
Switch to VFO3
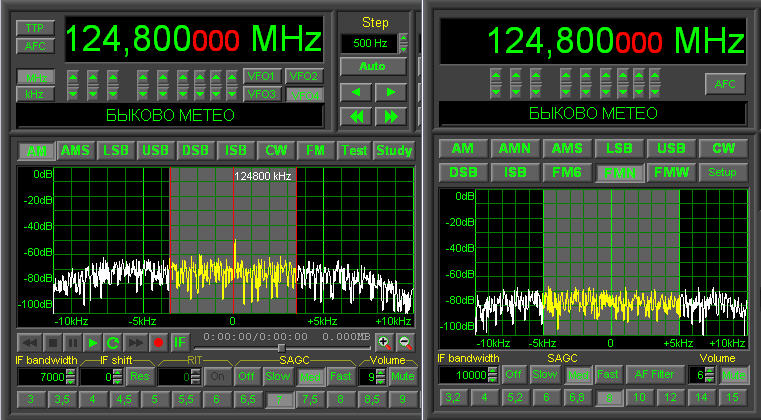tap(262, 94)
